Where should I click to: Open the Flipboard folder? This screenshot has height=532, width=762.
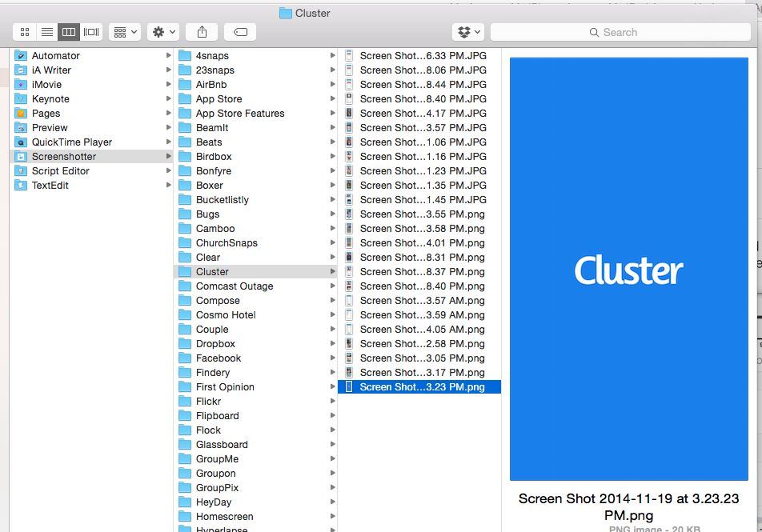click(x=255, y=416)
